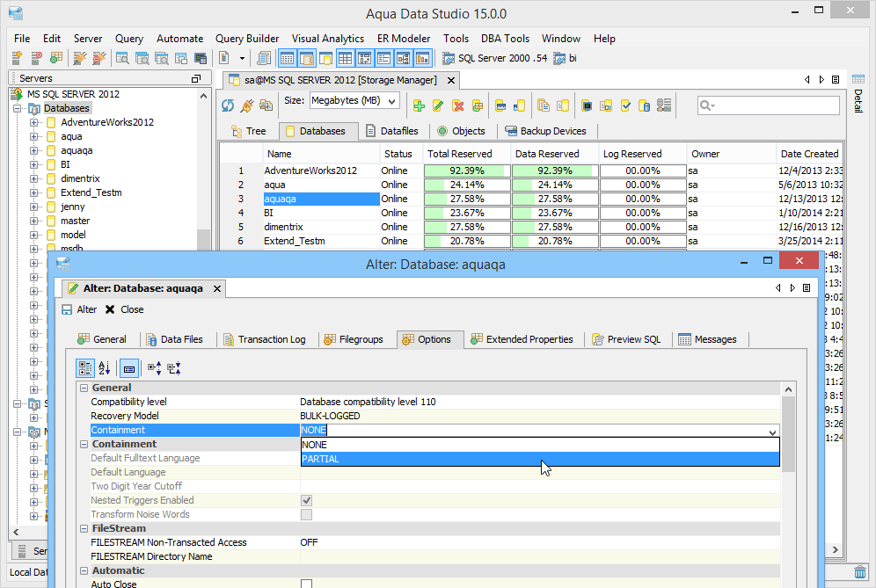The image size is (876, 588).
Task: Click the register server icon in main toolbar
Action: [17, 58]
